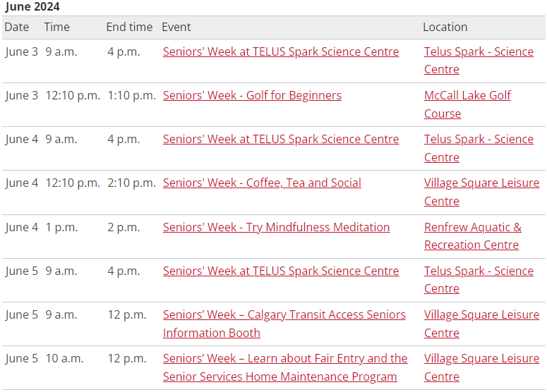Click Village Square Leisure Centre for Fair Entry event

tap(481, 367)
